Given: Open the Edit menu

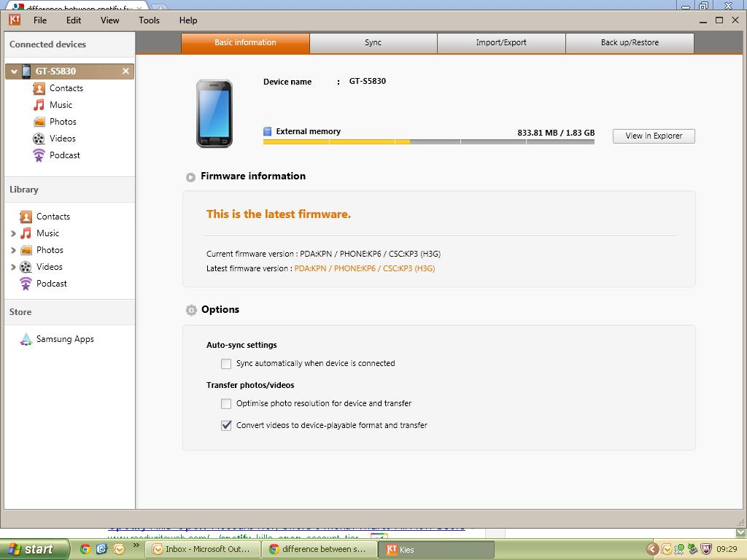Looking at the screenshot, I should (74, 20).
